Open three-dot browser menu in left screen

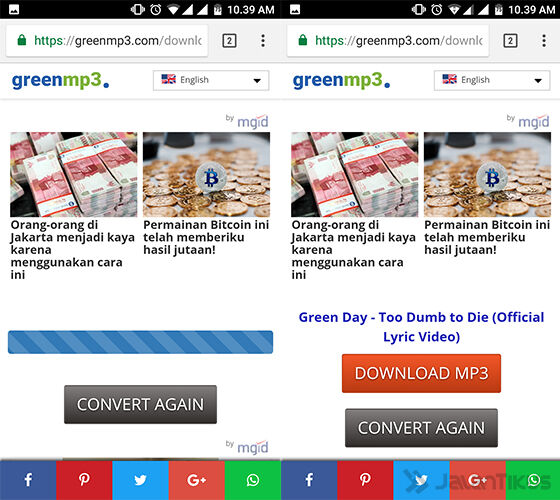[263, 41]
